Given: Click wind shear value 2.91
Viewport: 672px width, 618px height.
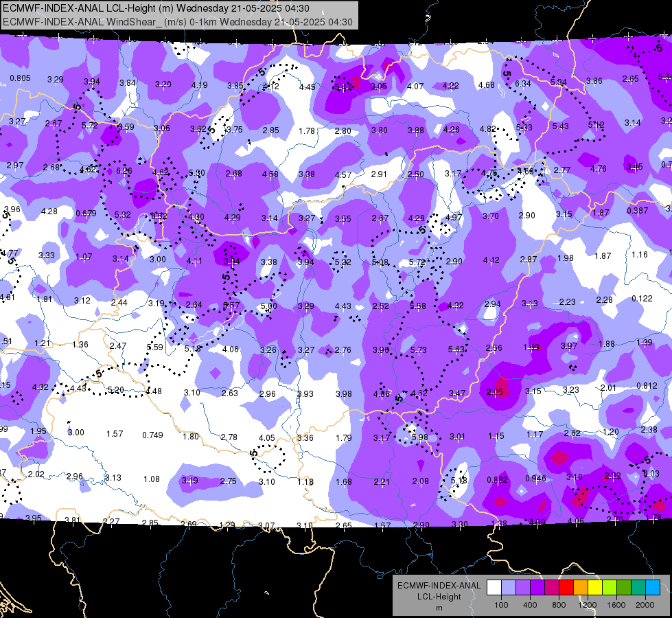Looking at the screenshot, I should pos(379,174).
